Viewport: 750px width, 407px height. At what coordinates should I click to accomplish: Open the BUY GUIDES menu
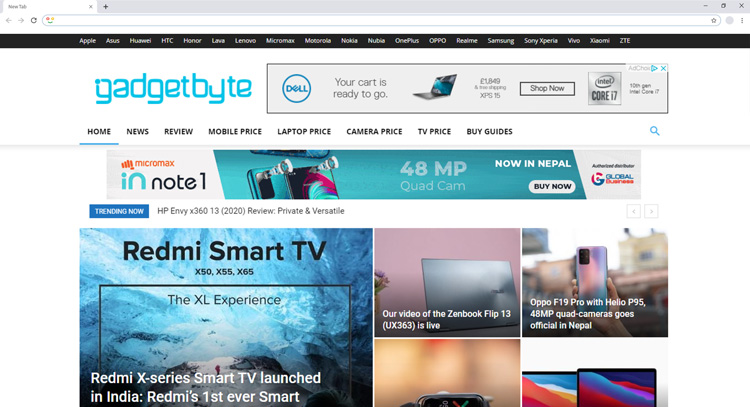pos(489,131)
